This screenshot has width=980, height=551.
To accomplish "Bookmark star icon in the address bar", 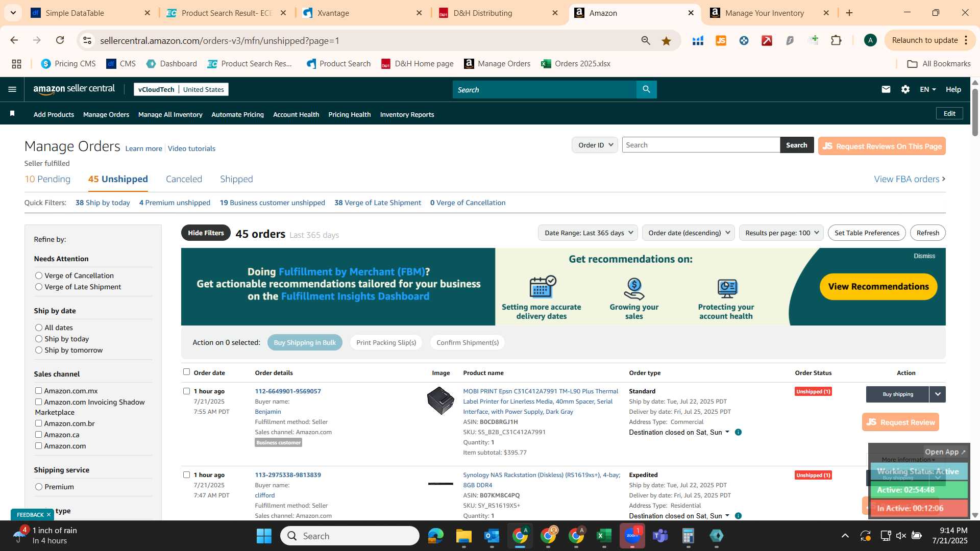I will coord(666,41).
